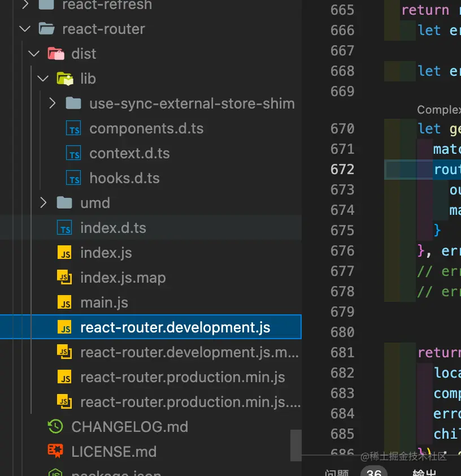The image size is (461, 476).
Task: Select the umd folder name
Action: coord(95,203)
